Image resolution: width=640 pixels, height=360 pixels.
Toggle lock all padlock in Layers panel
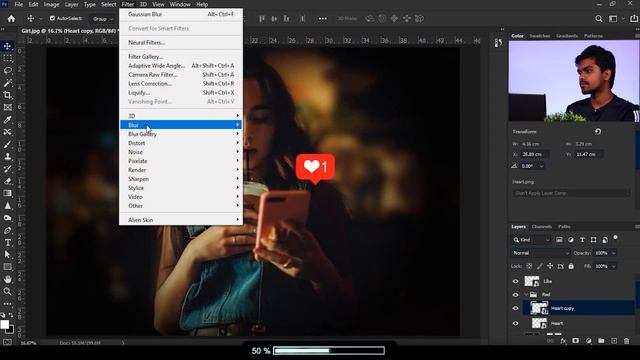[571, 266]
